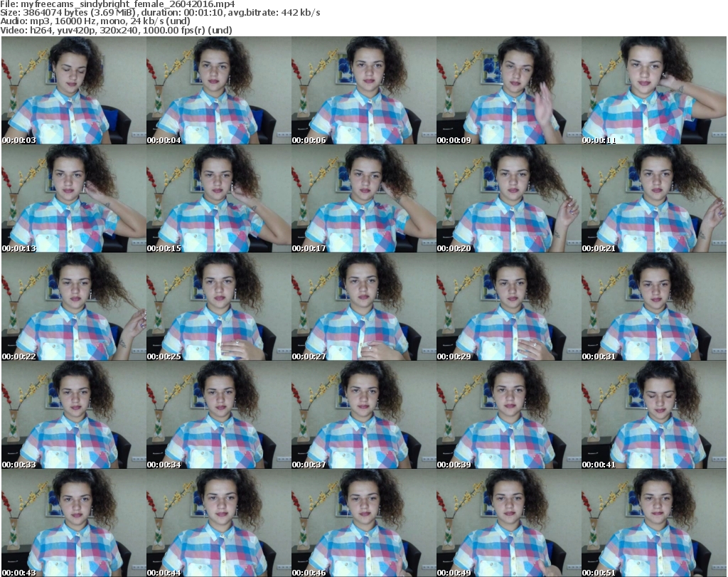
Task: Open the thumbnail marked 00:00:51
Action: (654, 523)
